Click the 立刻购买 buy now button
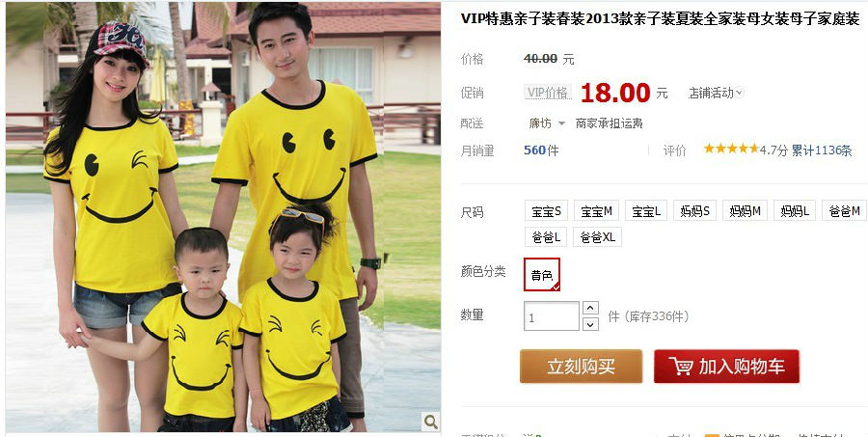This screenshot has width=868, height=437. tap(581, 367)
